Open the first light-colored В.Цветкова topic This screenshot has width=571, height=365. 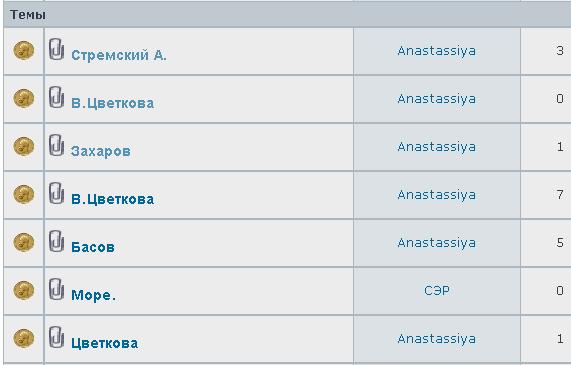(x=113, y=103)
